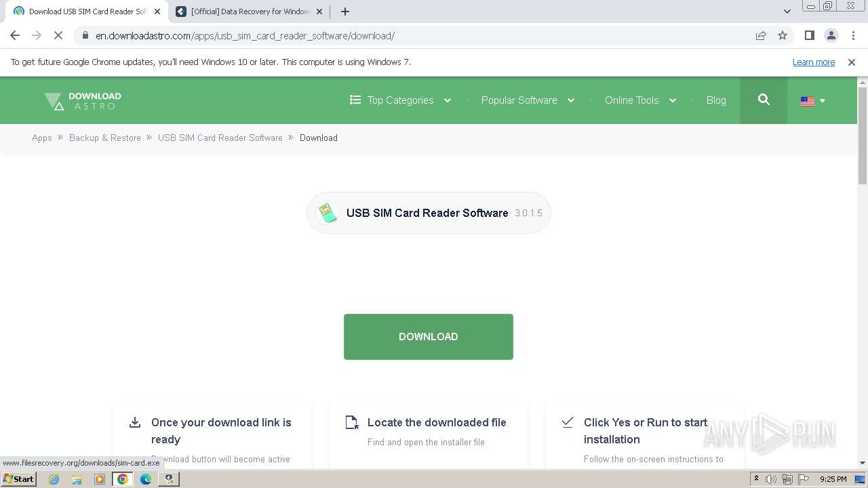This screenshot has height=488, width=868.
Task: Open the site search magnifier icon
Action: click(764, 100)
